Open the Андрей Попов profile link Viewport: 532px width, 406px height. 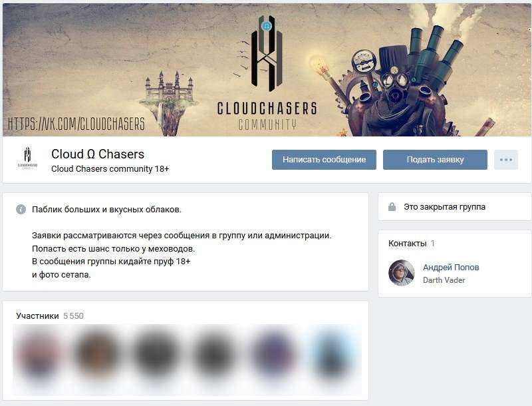451,267
